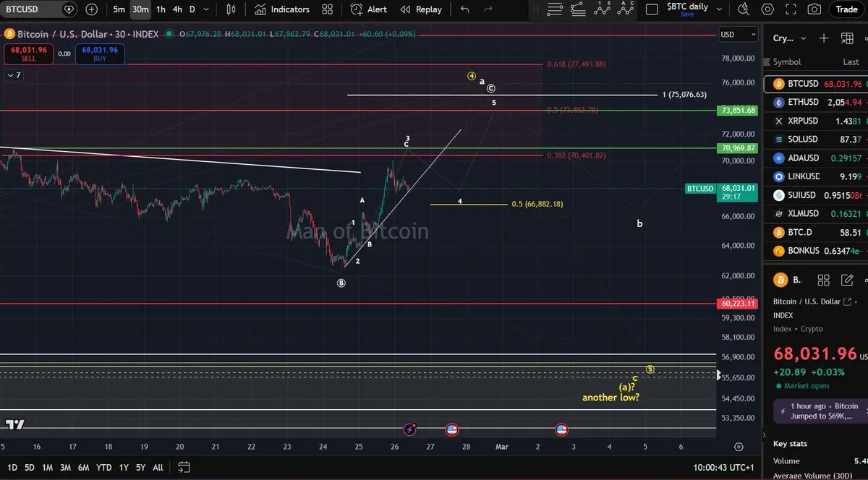The width and height of the screenshot is (868, 480).
Task: Open watchlist advanced view table icon
Action: click(x=847, y=38)
